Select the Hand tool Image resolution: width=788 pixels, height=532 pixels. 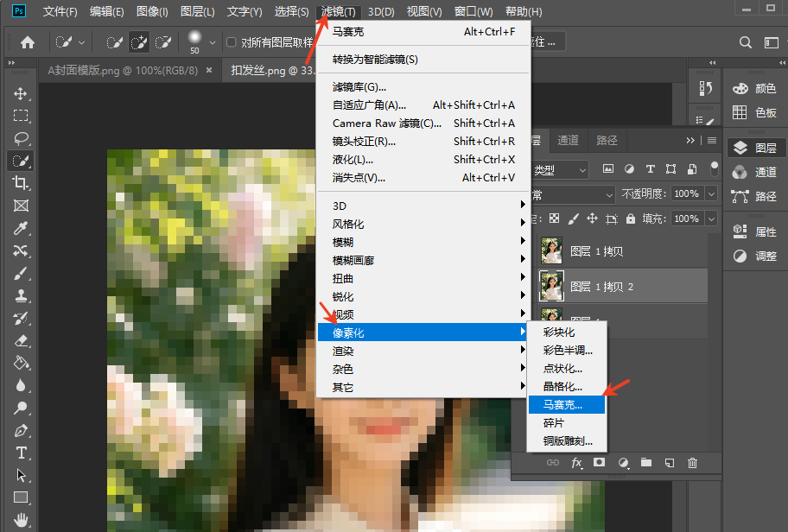[21, 519]
